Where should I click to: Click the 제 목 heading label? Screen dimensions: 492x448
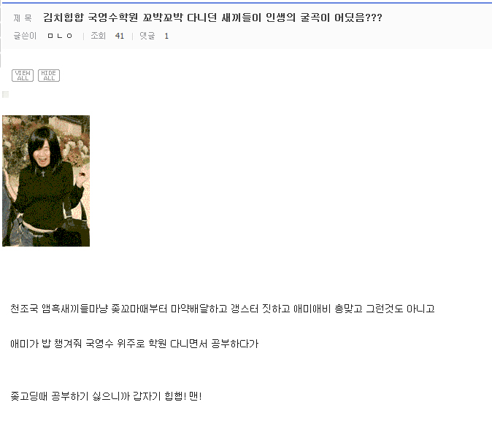pos(23,18)
